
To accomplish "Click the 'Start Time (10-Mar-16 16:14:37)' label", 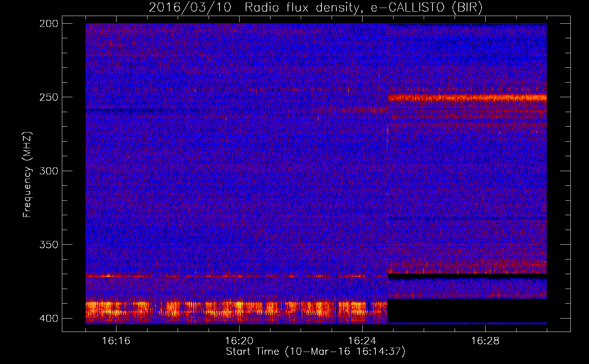I will click(316, 352).
